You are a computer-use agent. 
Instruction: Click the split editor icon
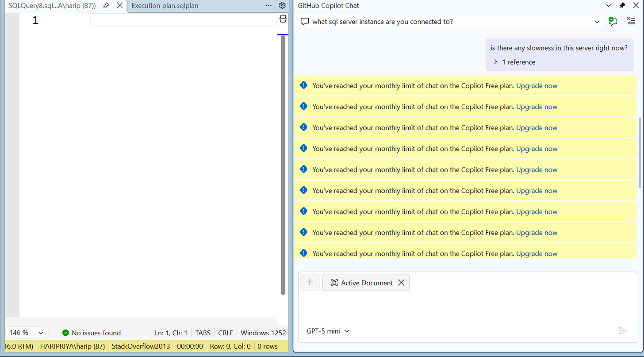point(283,19)
